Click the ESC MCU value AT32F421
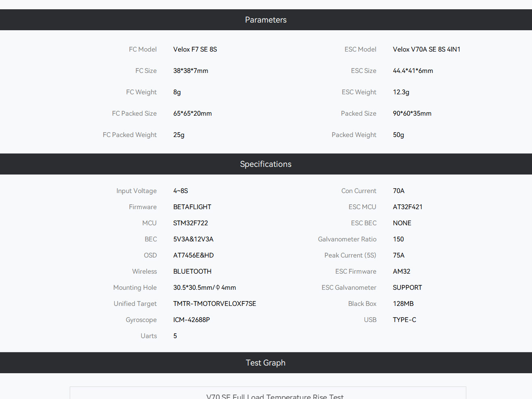Image resolution: width=532 pixels, height=399 pixels. (407, 207)
